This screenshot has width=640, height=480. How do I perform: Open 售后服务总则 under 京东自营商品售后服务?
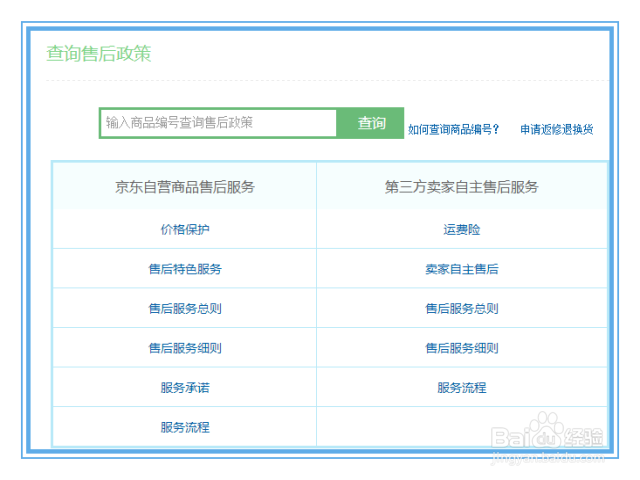[x=185, y=309]
